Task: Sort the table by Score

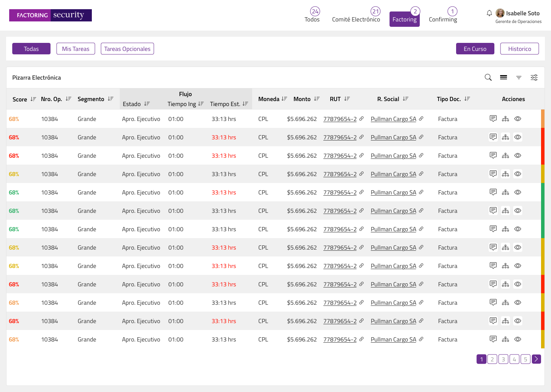Action: click(x=33, y=99)
